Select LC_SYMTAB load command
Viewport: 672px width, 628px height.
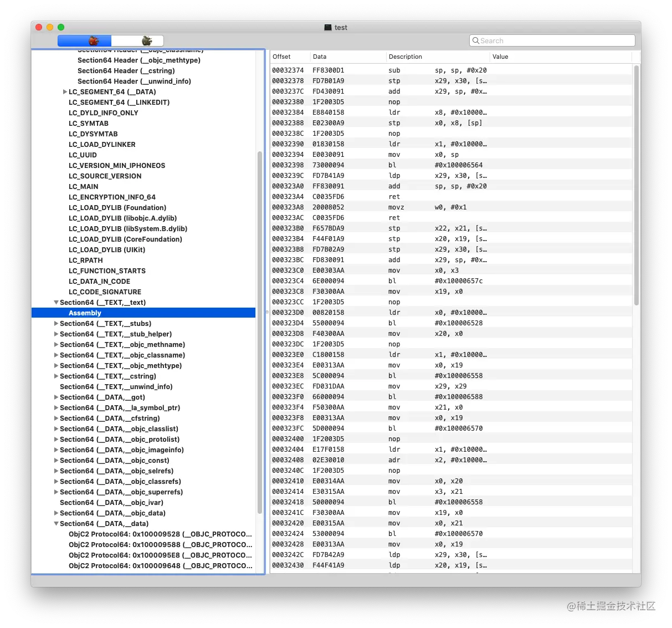tap(143, 124)
